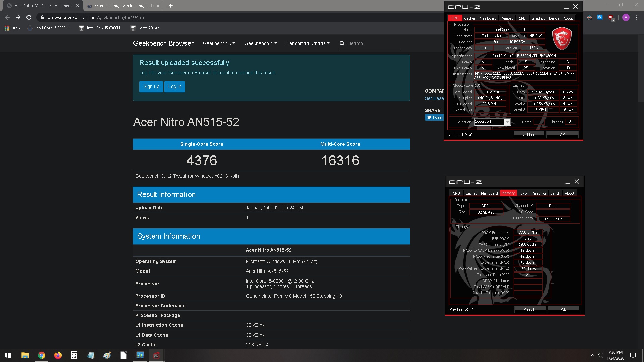Close the Acer Nitro AN515-52 tab
644x362 pixels.
click(x=78, y=6)
